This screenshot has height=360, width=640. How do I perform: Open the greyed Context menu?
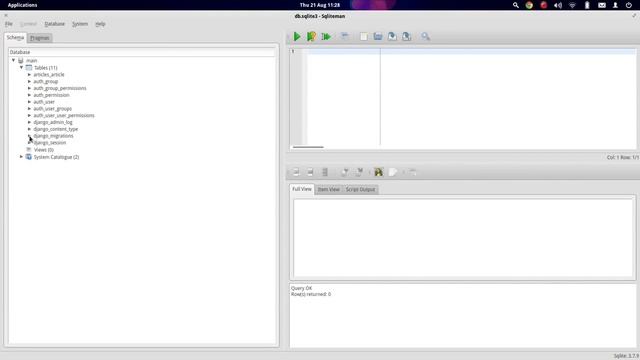[28, 24]
